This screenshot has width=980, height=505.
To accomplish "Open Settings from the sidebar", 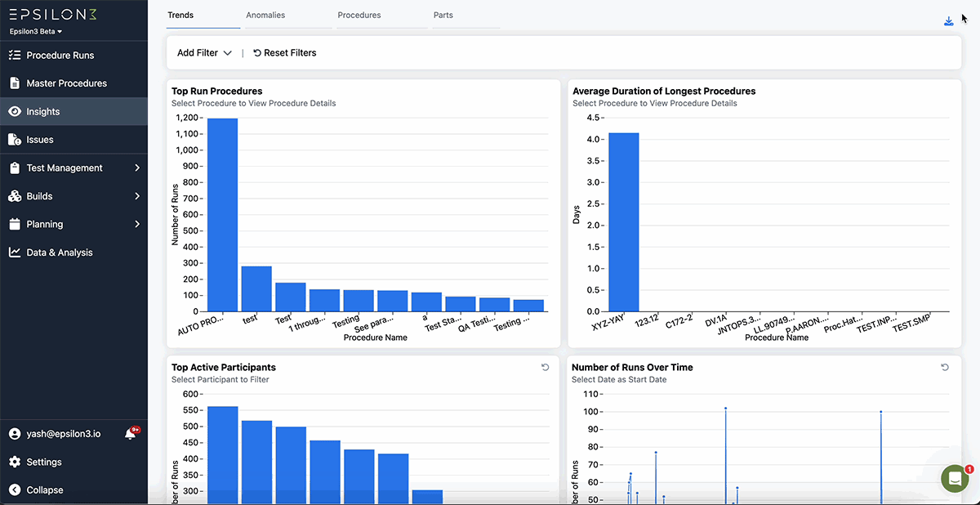I will [73, 462].
